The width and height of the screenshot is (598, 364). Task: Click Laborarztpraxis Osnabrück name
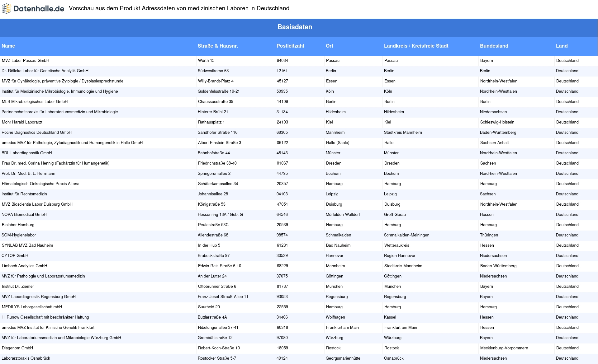coord(26,358)
